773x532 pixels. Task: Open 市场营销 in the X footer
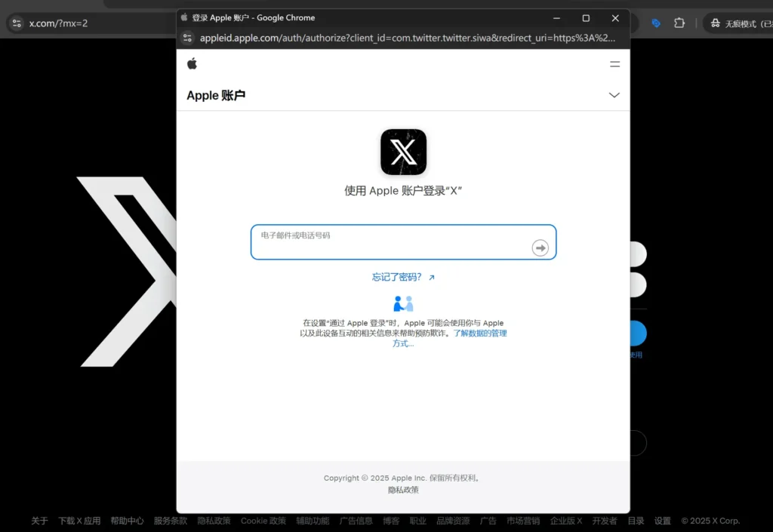[x=523, y=521]
